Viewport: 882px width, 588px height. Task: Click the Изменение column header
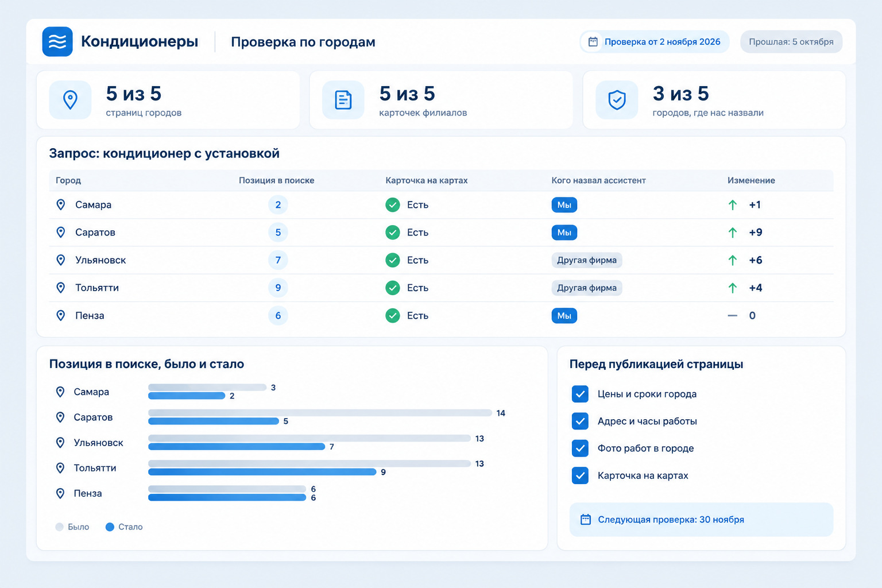751,180
